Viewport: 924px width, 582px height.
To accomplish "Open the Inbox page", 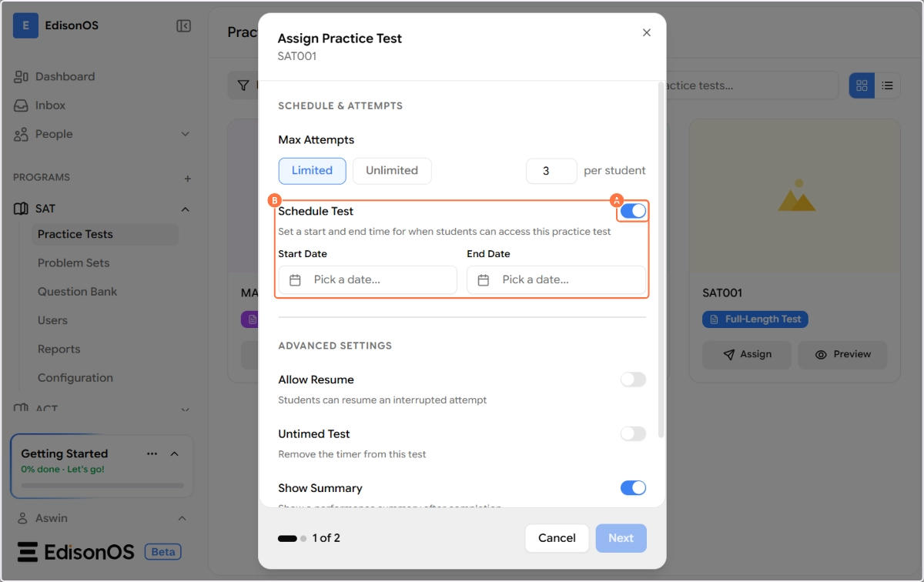I will pyautogui.click(x=50, y=105).
